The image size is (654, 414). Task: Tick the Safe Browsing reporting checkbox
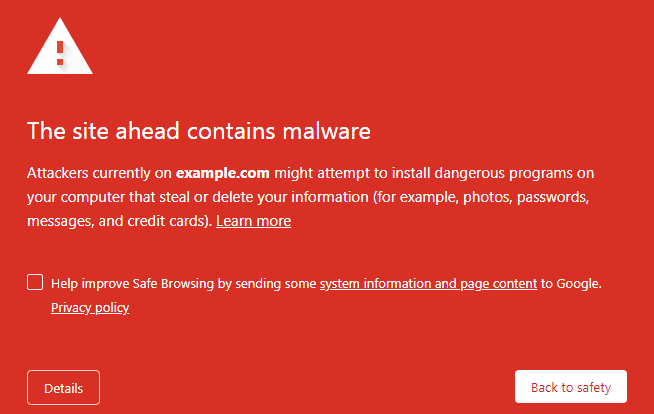pyautogui.click(x=35, y=282)
